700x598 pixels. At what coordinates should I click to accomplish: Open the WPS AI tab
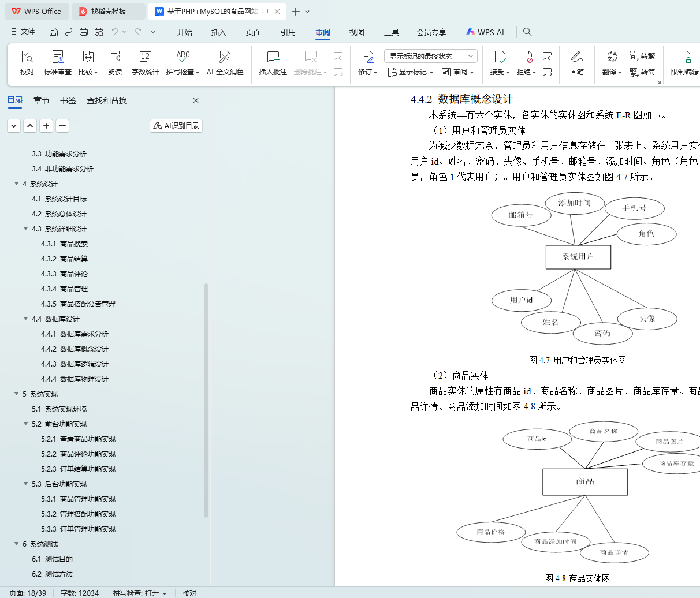[485, 32]
